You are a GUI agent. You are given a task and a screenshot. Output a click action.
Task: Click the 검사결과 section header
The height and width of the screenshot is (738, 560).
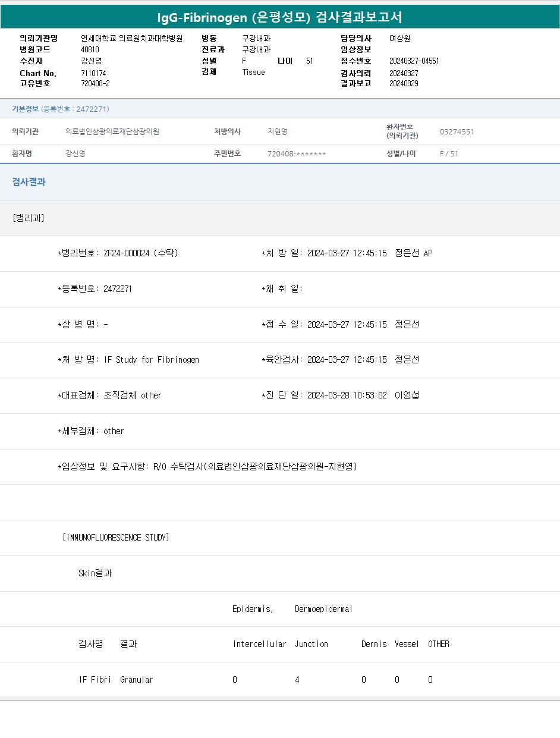click(29, 182)
